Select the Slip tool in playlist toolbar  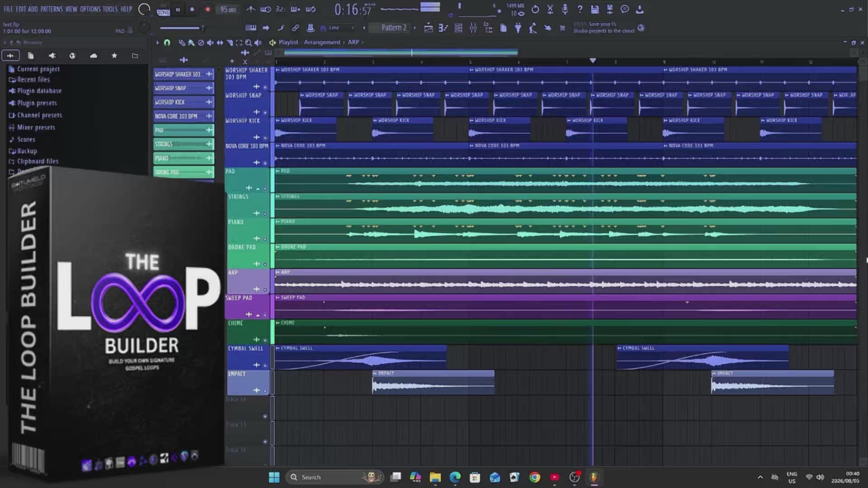[220, 42]
